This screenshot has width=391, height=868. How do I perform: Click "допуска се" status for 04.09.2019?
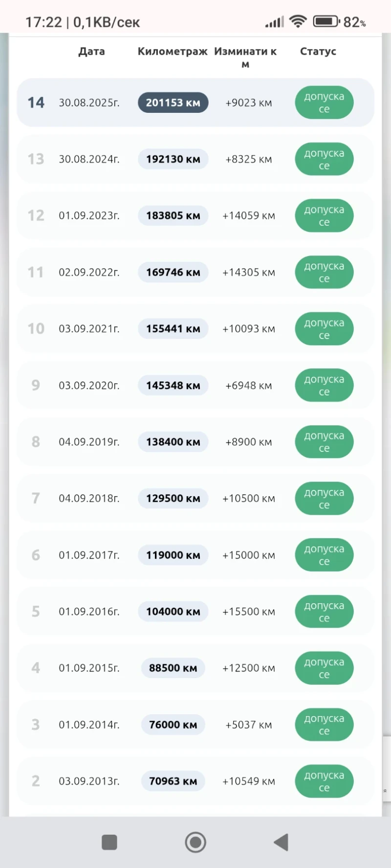click(x=324, y=442)
